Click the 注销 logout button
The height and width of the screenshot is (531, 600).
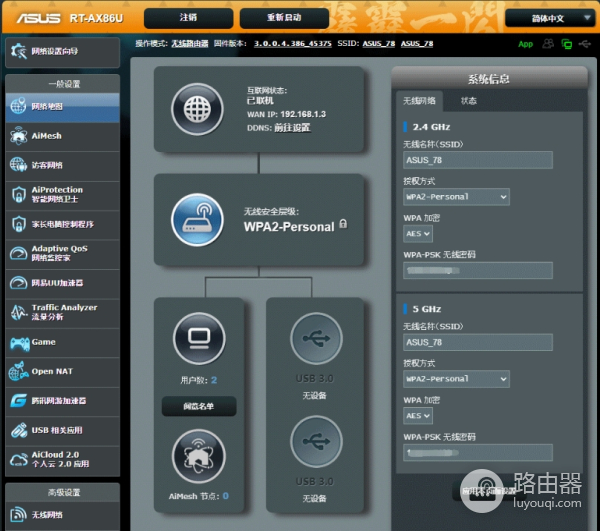(x=188, y=18)
